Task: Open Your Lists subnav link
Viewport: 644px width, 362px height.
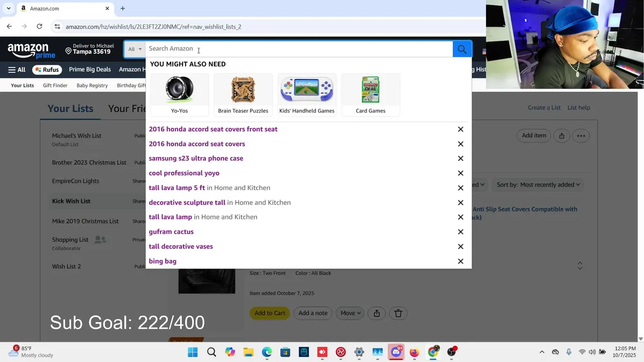Action: click(x=23, y=85)
